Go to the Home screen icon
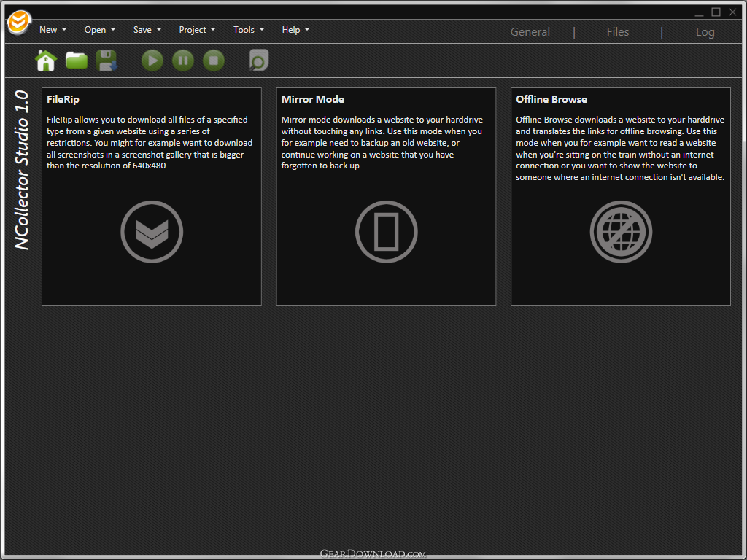 pyautogui.click(x=46, y=61)
